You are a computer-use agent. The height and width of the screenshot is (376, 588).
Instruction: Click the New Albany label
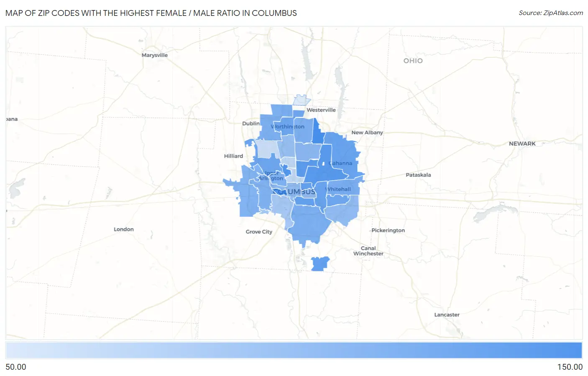click(367, 133)
